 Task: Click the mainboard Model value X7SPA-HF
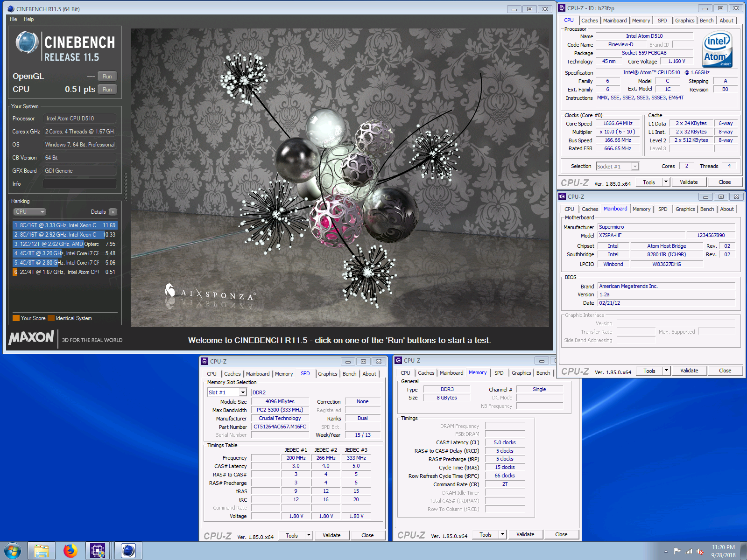pyautogui.click(x=641, y=235)
